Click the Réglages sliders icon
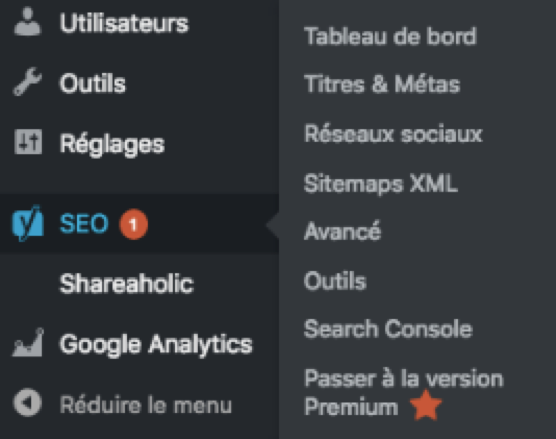The image size is (556, 439). 28,142
